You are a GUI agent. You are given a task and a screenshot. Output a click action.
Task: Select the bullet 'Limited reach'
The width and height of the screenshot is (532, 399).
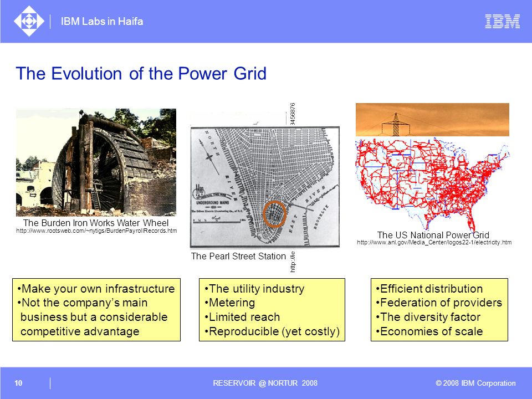242,317
